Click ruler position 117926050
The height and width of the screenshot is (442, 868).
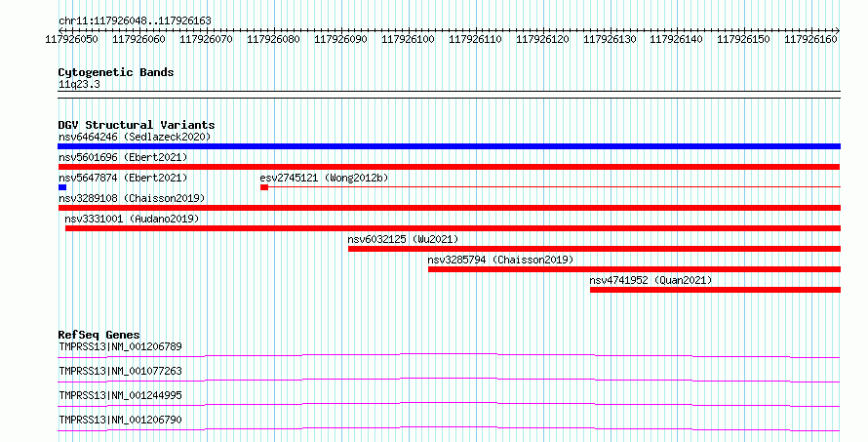(71, 39)
